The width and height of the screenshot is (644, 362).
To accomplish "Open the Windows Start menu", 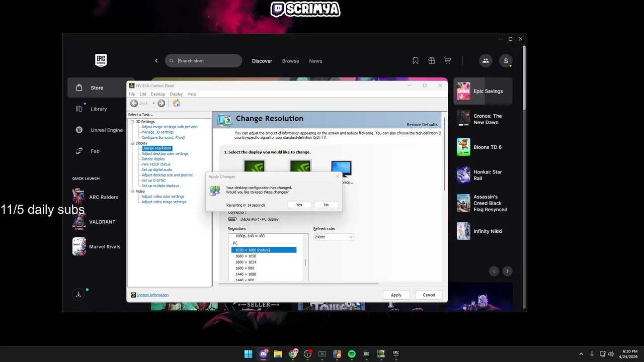I will coord(249,354).
